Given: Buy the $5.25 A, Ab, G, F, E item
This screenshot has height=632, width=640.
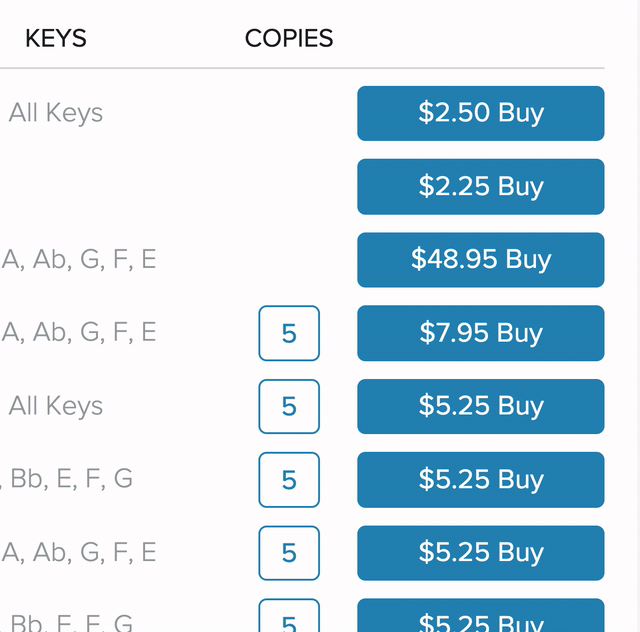Looking at the screenshot, I should tap(480, 553).
